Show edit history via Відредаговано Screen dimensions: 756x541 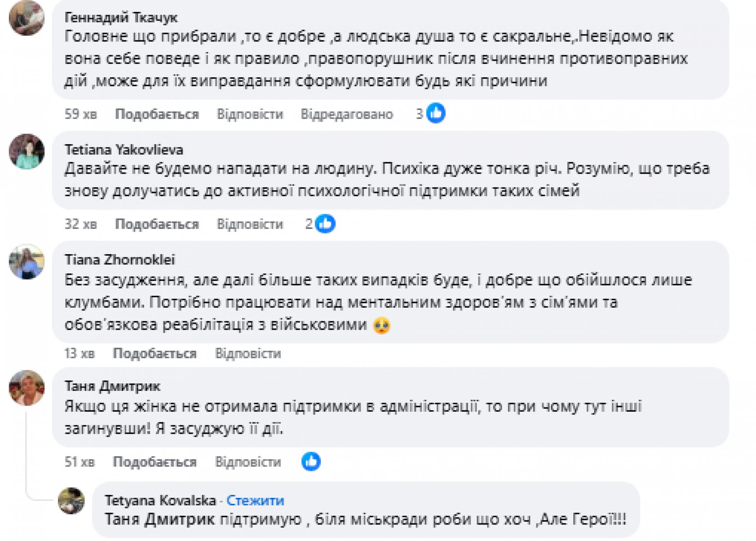coord(347,114)
